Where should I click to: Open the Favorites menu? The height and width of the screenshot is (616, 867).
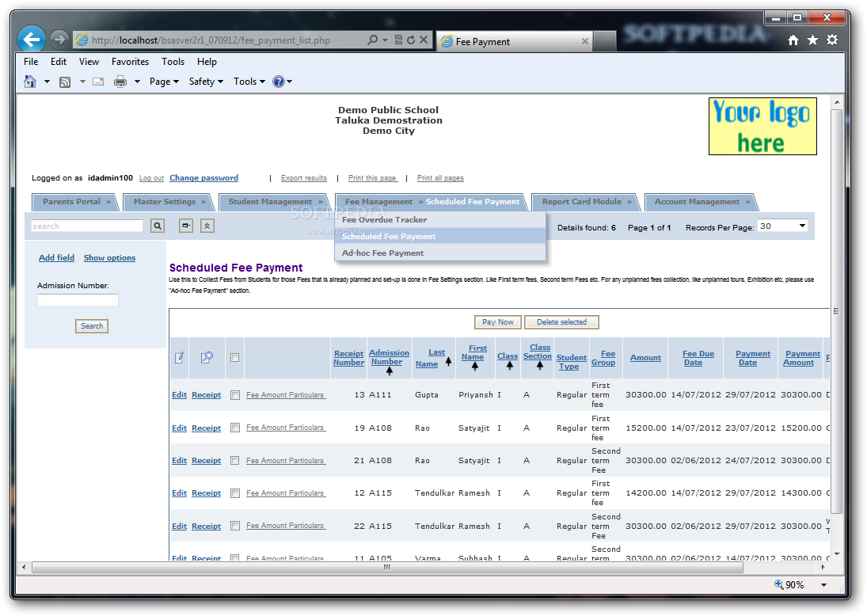[130, 62]
